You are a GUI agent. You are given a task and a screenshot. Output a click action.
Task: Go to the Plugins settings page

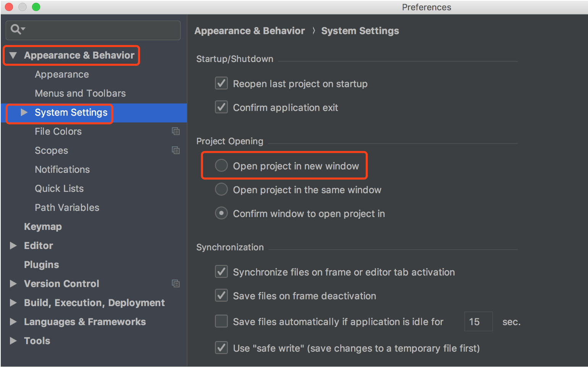[41, 265]
